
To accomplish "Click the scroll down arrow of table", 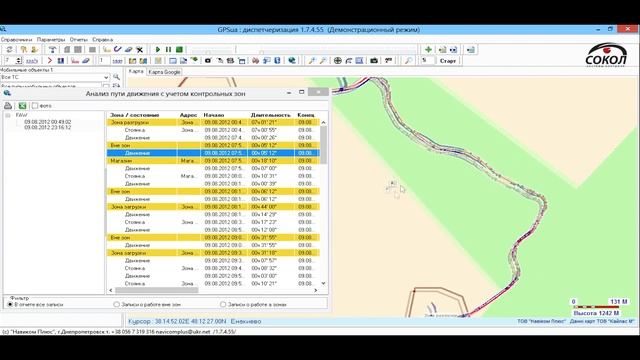I will point(323,283).
